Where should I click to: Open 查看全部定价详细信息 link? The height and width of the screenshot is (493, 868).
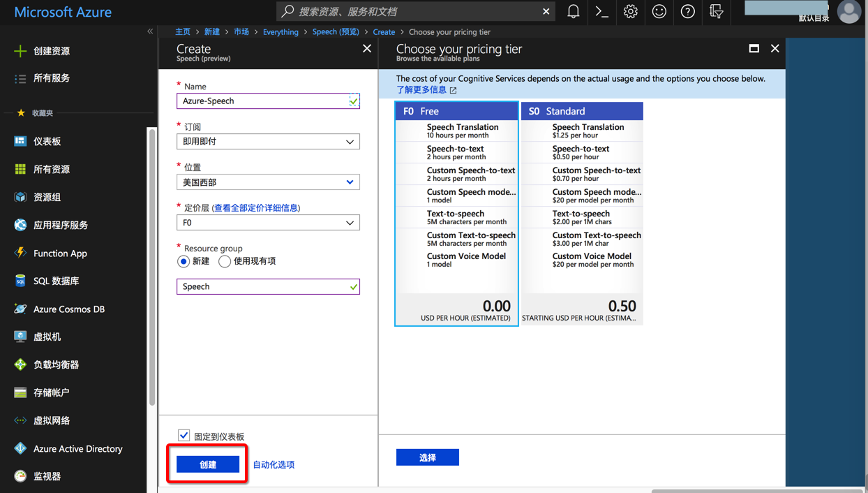tap(256, 208)
